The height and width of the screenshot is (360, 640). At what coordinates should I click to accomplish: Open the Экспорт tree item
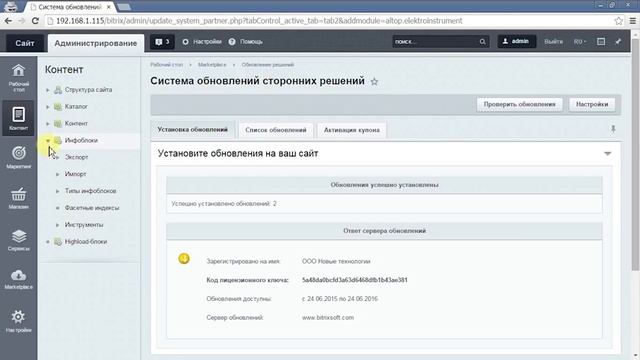click(x=76, y=157)
